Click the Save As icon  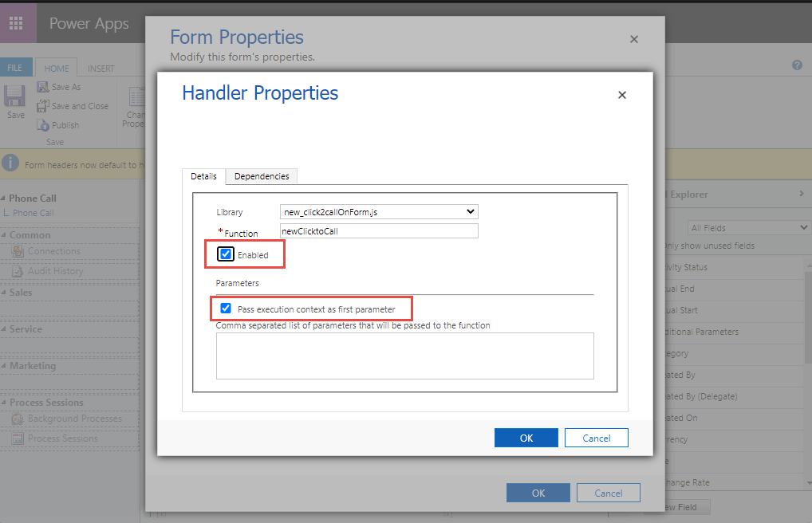coord(42,87)
